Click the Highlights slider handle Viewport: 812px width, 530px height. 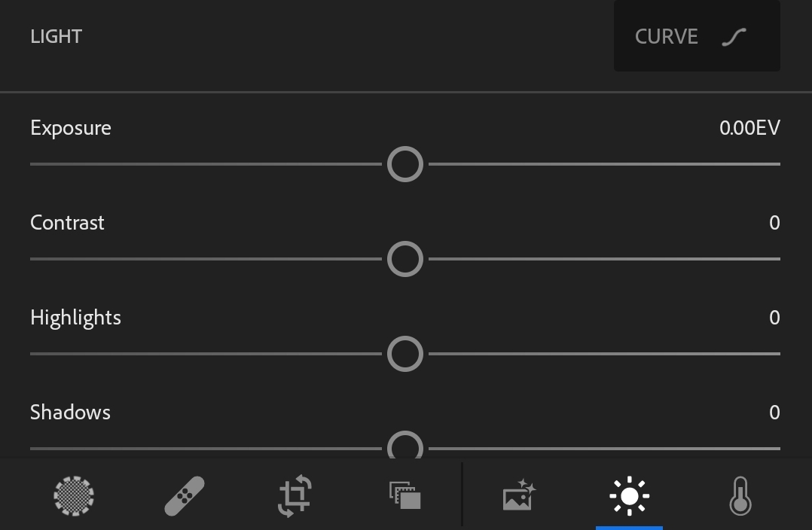[405, 354]
